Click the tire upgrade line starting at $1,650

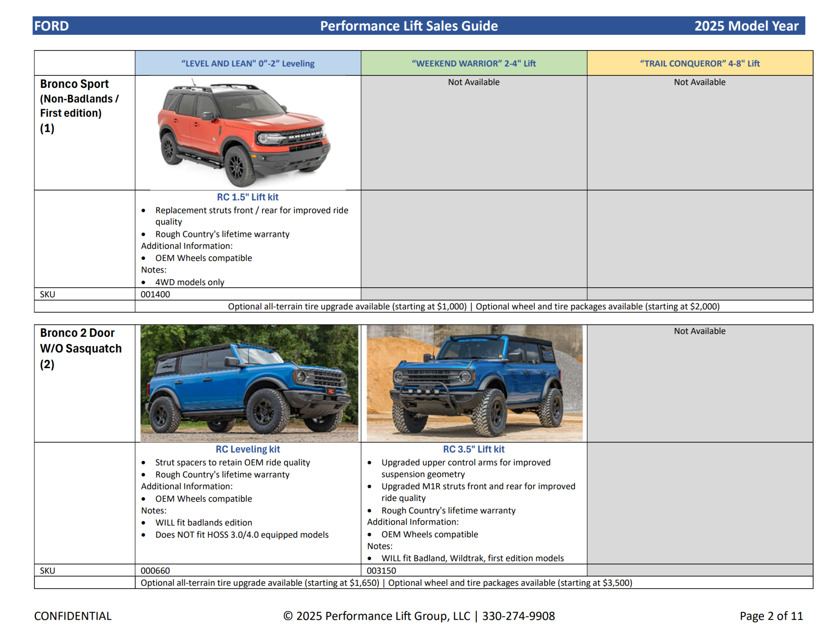coord(387,583)
